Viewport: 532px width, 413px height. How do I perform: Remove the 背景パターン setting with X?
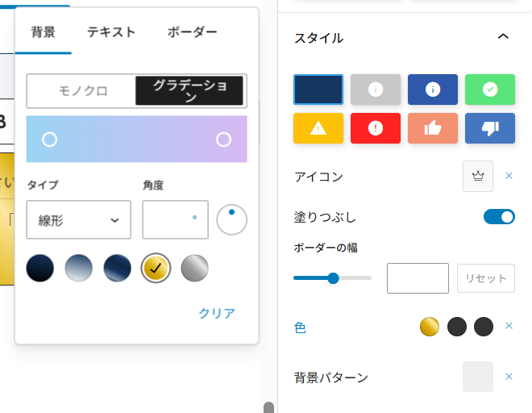[x=509, y=377]
